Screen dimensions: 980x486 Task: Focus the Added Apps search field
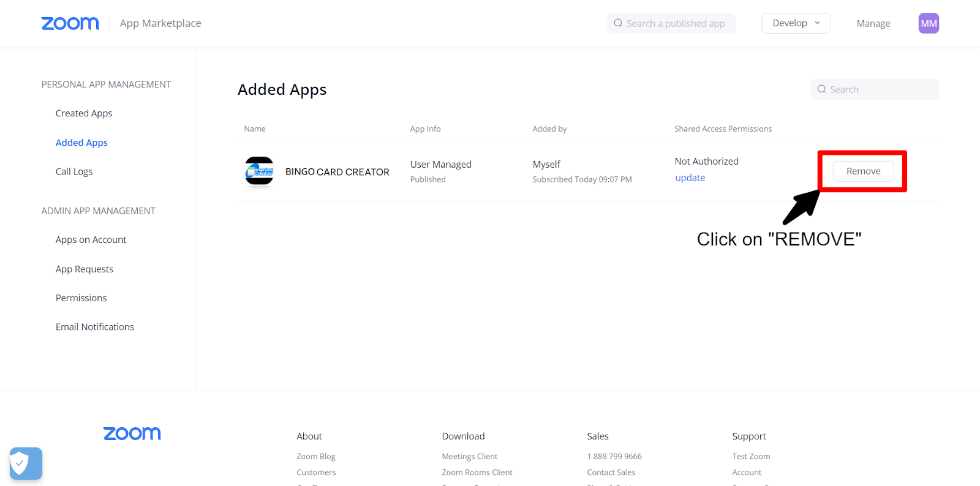874,89
